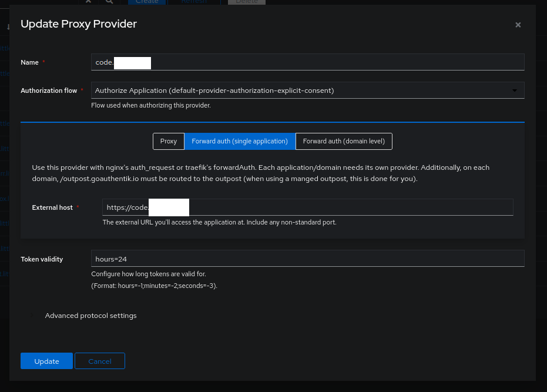Screen dimensions: 547x392
Task: Edit the Name input field
Action: (307, 62)
